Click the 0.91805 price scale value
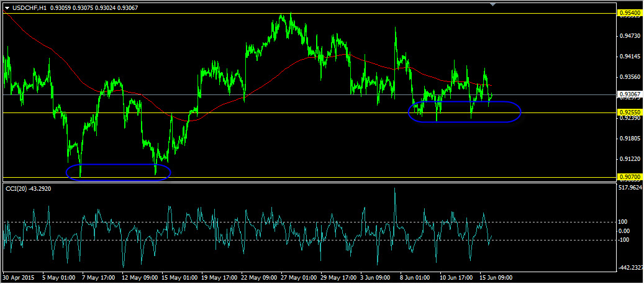 [629, 139]
